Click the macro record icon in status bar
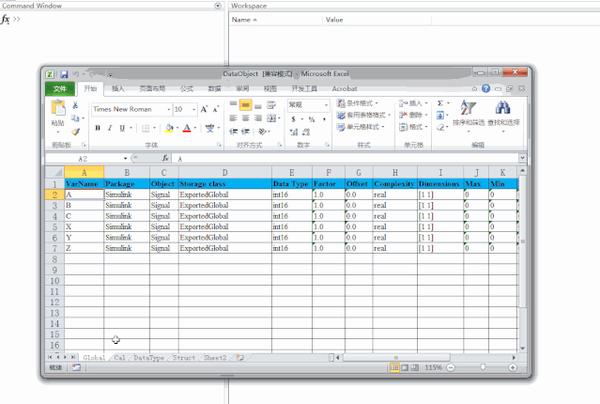Viewport: 600px width, 404px height. (x=76, y=368)
